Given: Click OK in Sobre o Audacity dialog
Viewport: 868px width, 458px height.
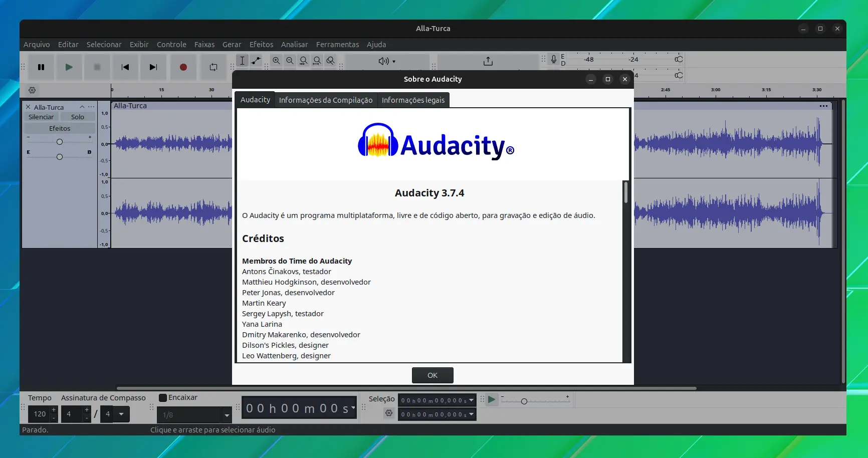Looking at the screenshot, I should click(432, 375).
